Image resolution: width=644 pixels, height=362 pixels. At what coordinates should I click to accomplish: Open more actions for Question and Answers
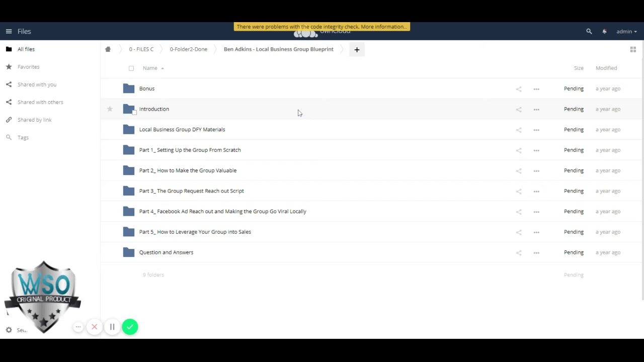tap(536, 253)
